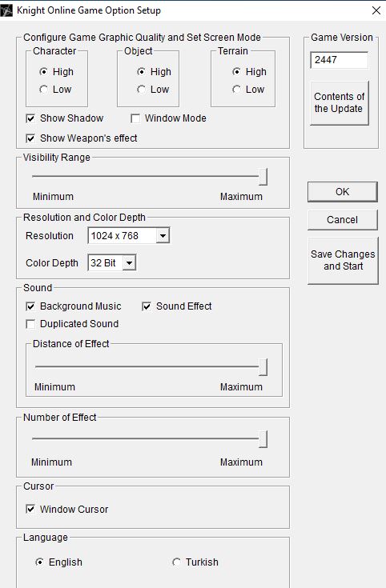Viewport: 386px width, 588px height.
Task: Click the Game Version field
Action: coord(339,60)
